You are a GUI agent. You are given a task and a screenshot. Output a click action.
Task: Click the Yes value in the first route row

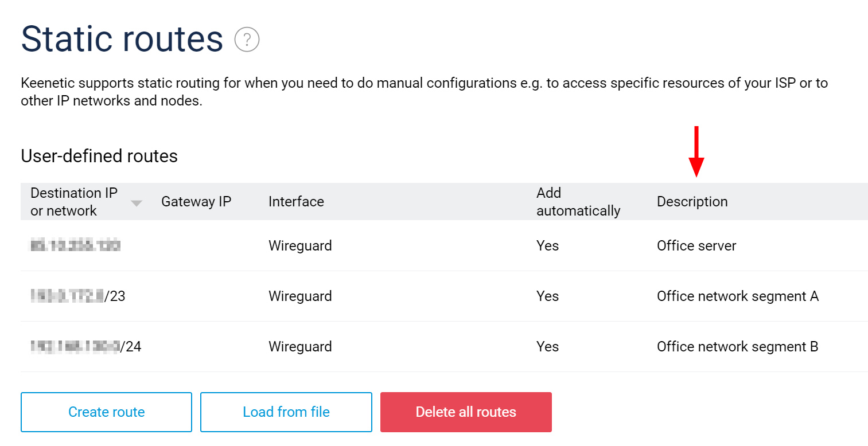tap(547, 245)
